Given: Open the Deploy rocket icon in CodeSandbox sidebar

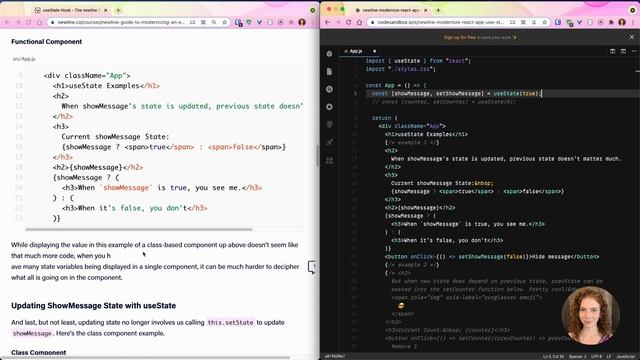Looking at the screenshot, I should (x=329, y=142).
